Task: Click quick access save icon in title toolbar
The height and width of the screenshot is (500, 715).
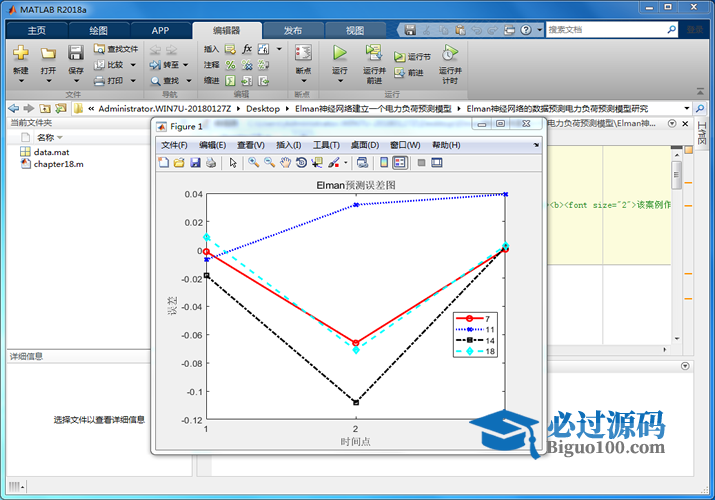Action: click(x=410, y=30)
